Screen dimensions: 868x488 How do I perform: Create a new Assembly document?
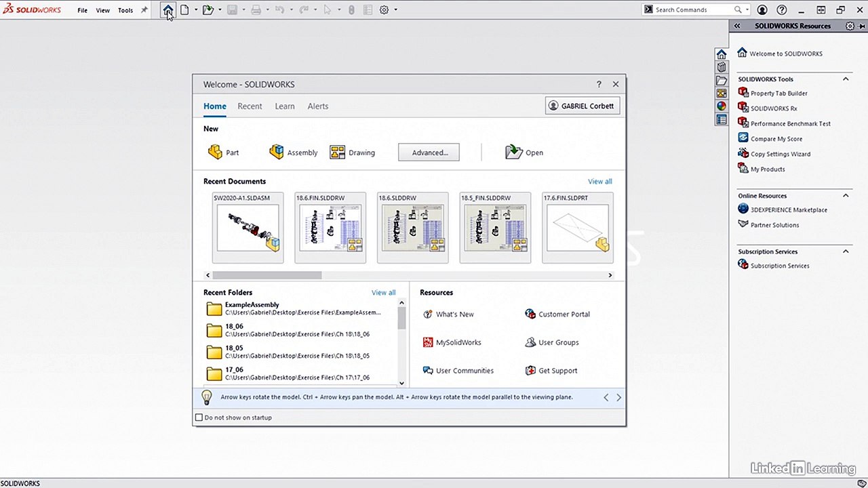293,152
